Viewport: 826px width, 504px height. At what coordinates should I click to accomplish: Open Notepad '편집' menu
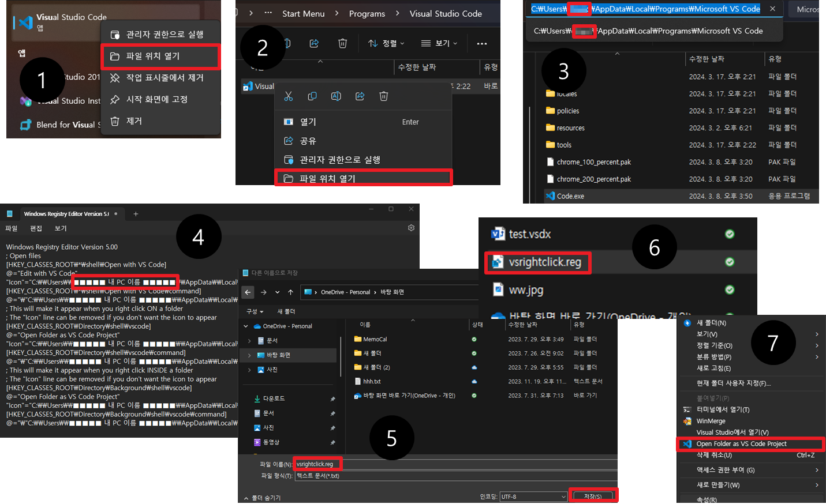36,228
